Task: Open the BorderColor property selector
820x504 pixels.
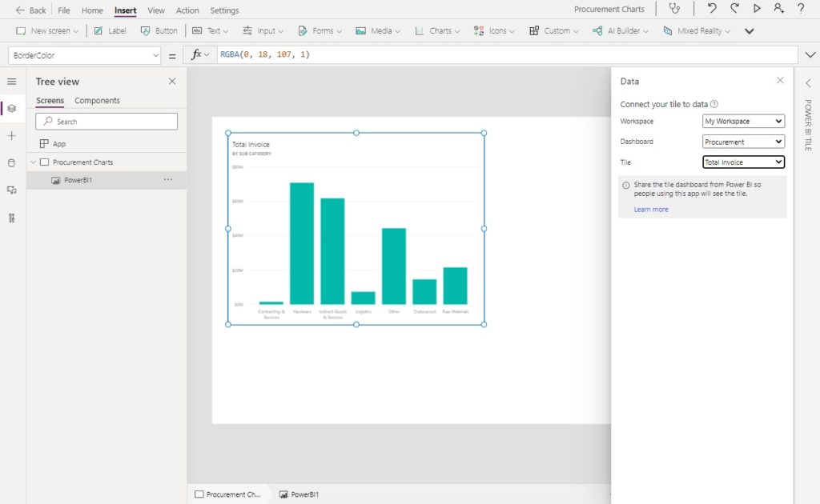Action: point(84,56)
